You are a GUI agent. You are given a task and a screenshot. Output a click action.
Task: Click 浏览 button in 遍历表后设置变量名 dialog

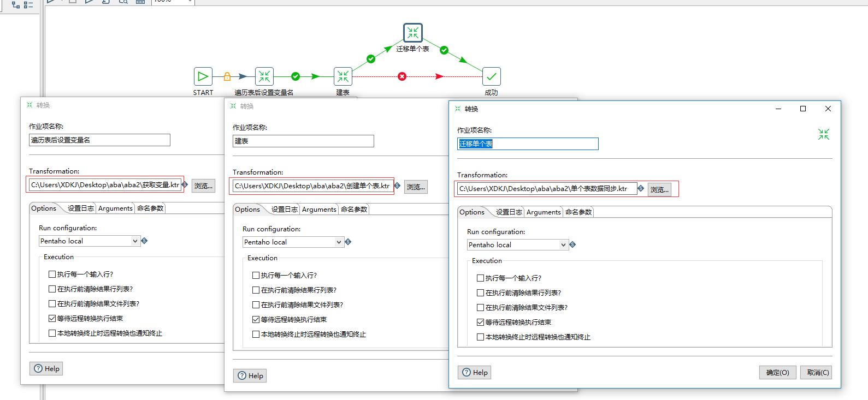(203, 186)
